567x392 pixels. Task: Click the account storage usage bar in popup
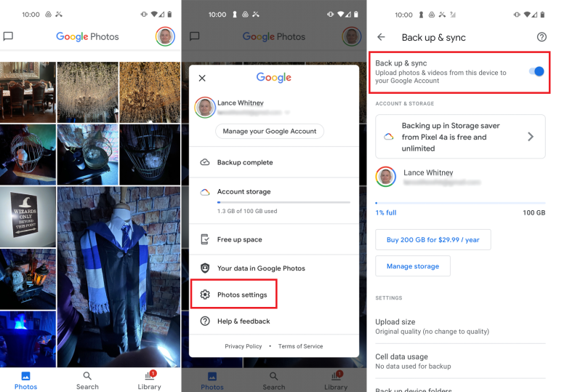[x=283, y=202]
